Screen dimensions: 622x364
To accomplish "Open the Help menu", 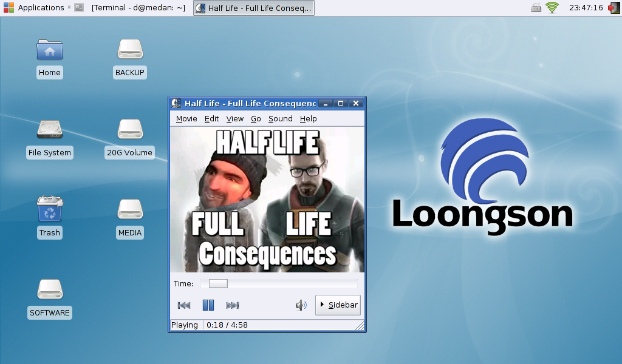I will click(308, 119).
